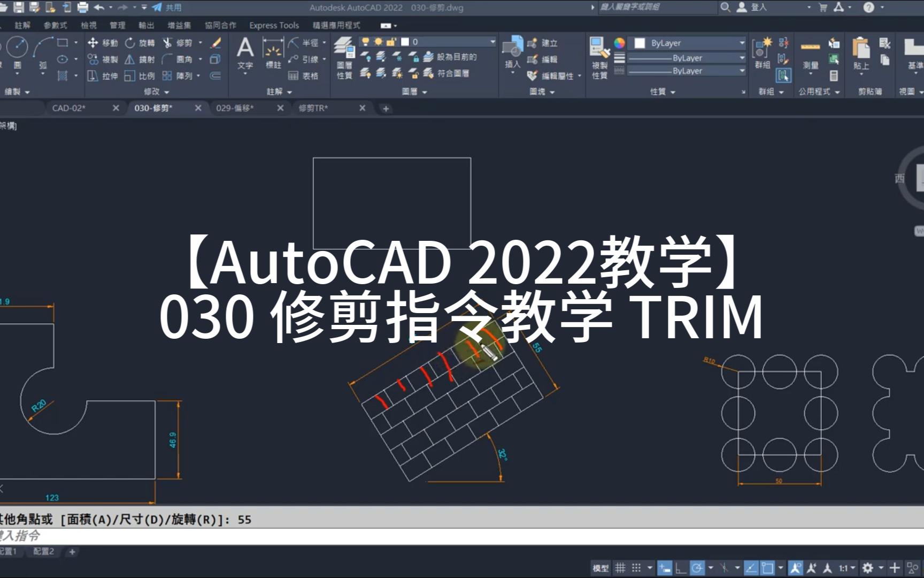Expand the Modify (修改) panel
Screen dimensions: 924x578
click(x=156, y=92)
